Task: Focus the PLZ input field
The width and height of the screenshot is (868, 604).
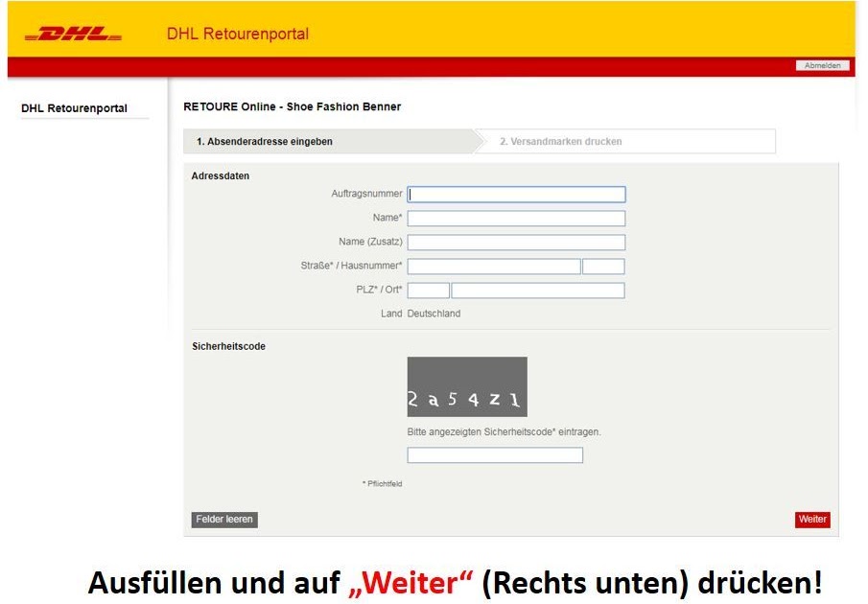Action: click(429, 290)
